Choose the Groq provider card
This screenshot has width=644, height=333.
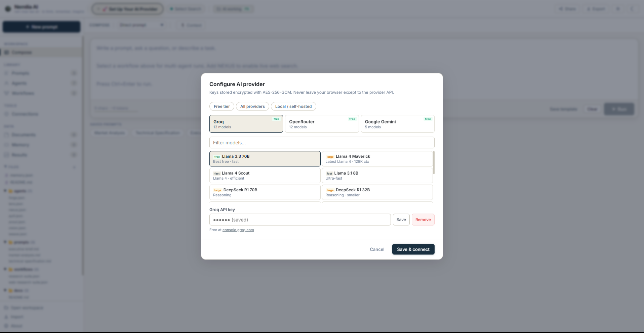[246, 124]
